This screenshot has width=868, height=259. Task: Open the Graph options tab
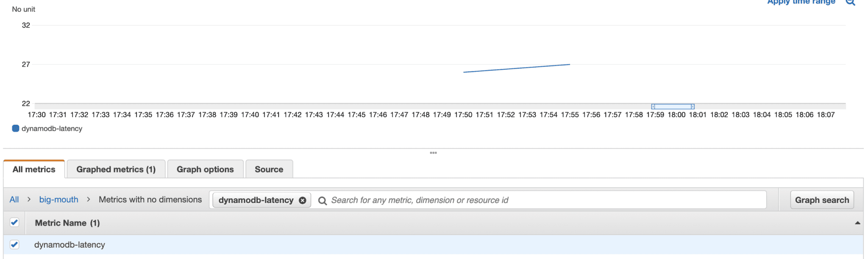tap(205, 169)
